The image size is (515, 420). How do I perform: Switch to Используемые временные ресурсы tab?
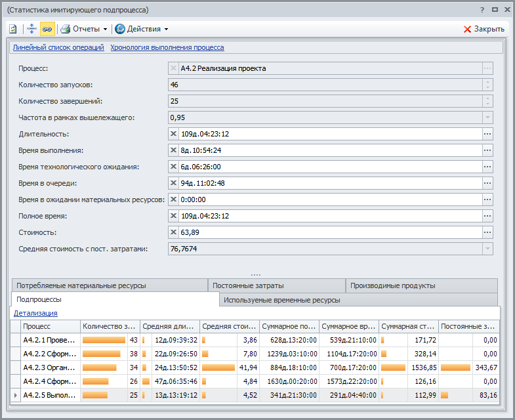pyautogui.click(x=282, y=300)
